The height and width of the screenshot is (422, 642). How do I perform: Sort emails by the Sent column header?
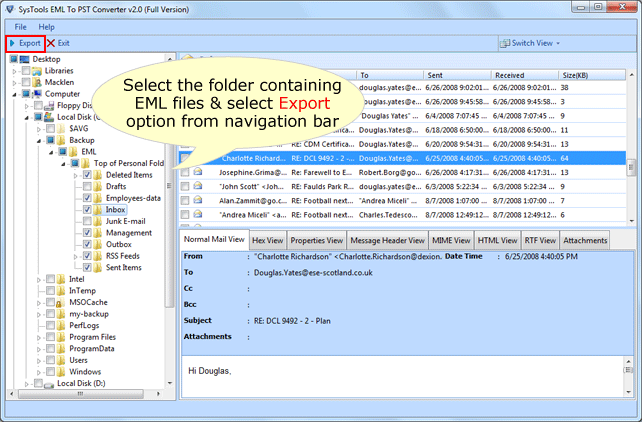click(457, 75)
